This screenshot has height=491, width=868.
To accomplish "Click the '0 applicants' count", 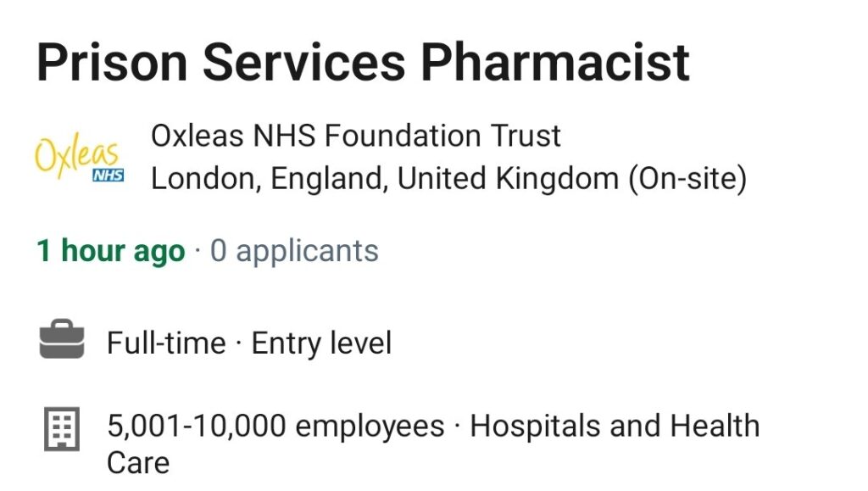I will pyautogui.click(x=294, y=251).
